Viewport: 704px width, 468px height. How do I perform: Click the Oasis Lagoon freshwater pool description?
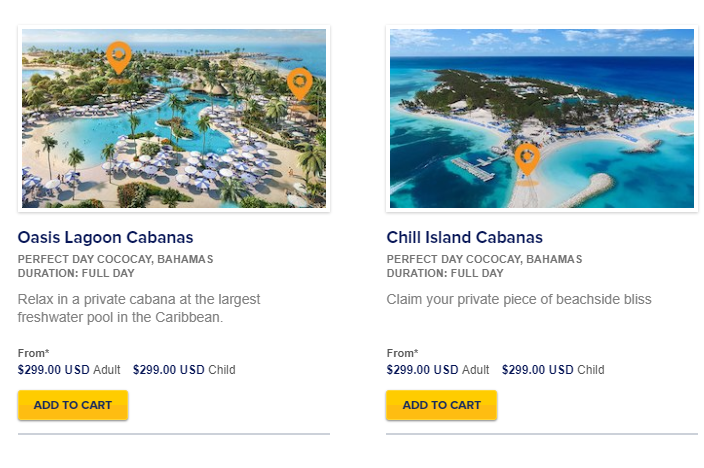139,308
